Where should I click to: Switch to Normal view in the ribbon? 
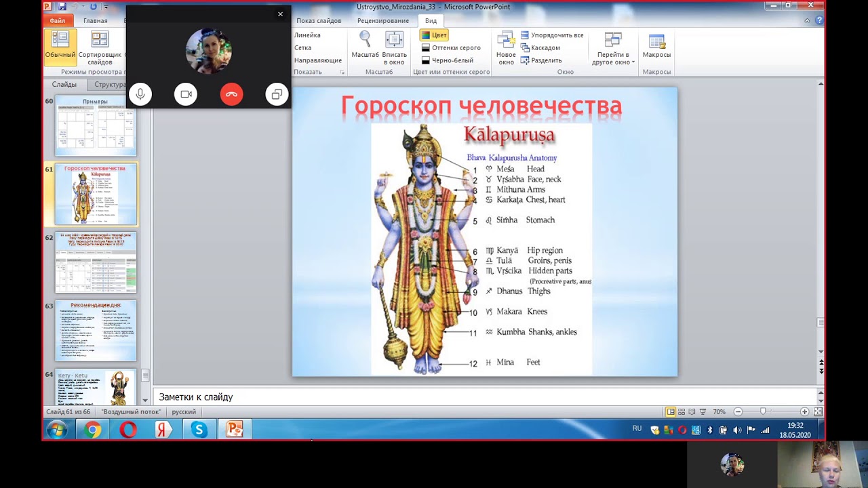(x=60, y=47)
